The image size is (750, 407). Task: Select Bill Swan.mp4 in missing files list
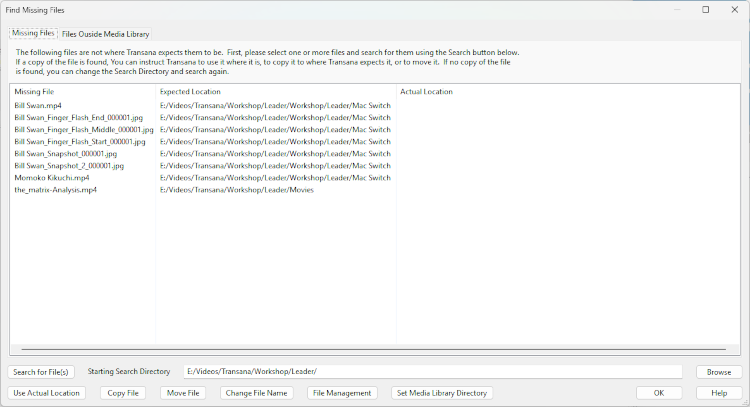[38, 105]
